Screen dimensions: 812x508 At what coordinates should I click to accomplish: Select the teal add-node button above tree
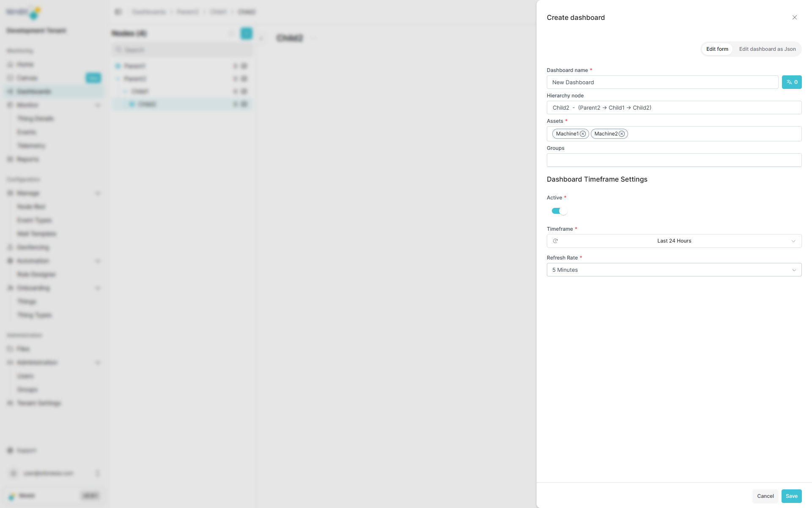246,33
